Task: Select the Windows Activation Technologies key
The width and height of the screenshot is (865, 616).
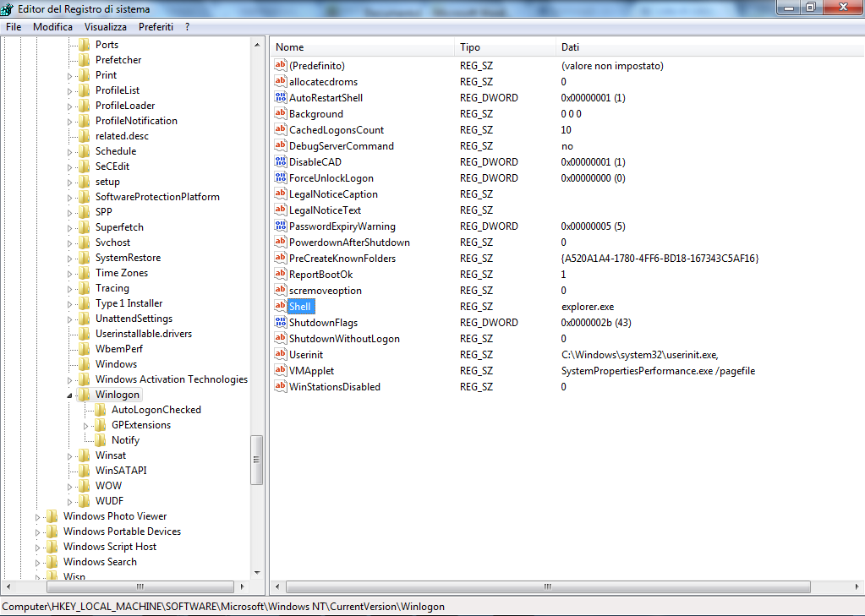Action: 172,379
